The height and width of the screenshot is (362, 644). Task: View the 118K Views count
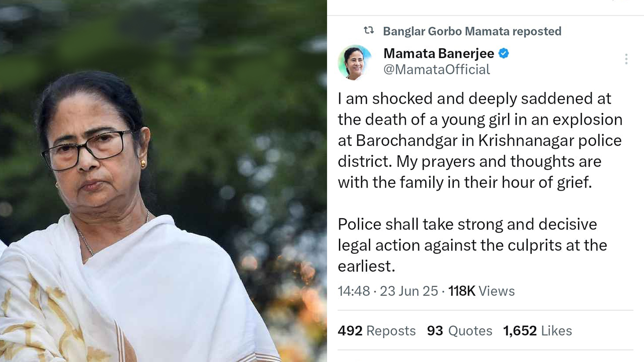click(481, 291)
